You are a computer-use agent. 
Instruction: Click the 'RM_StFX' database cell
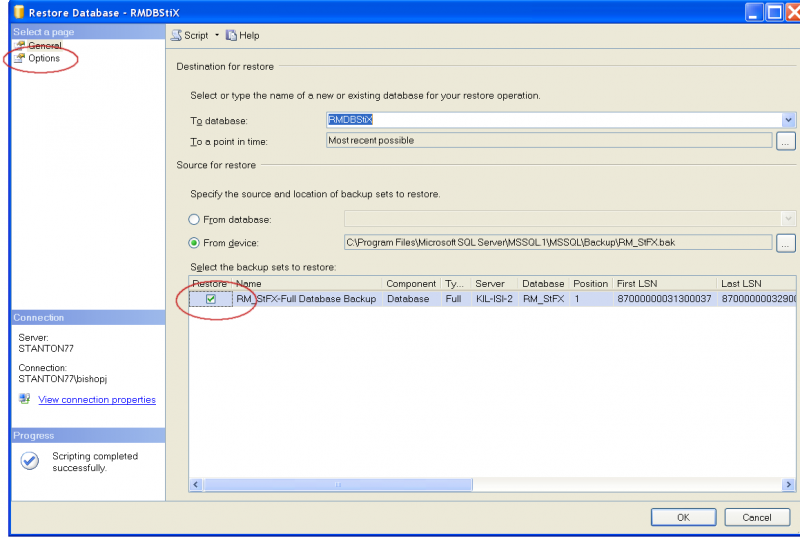tap(543, 299)
